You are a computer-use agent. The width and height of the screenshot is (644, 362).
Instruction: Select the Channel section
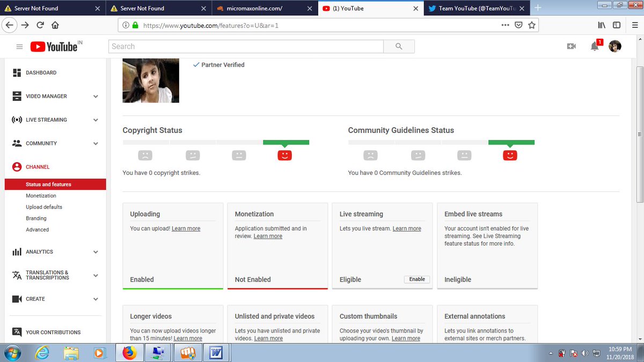38,167
